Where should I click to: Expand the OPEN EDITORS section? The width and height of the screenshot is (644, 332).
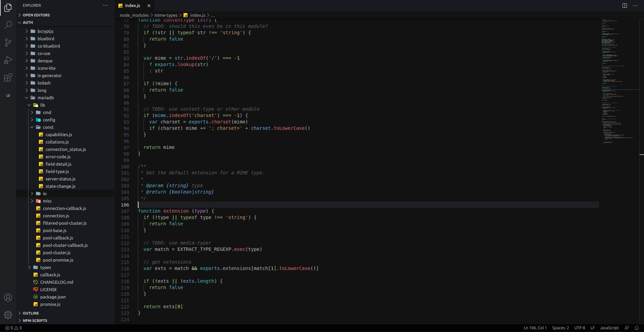[x=36, y=15]
